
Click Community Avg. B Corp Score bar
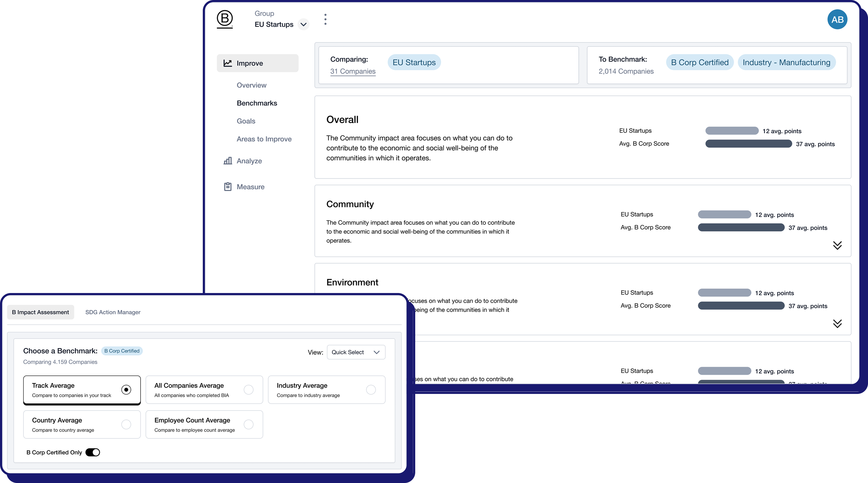point(741,227)
